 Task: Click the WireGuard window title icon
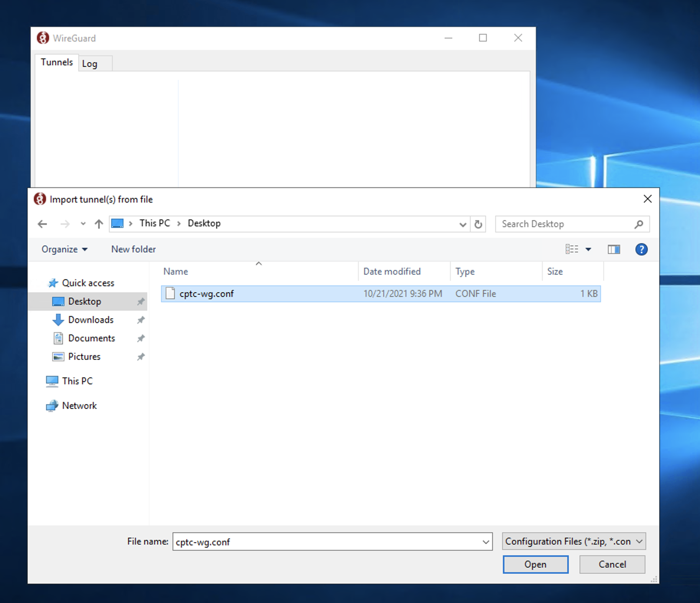pos(43,38)
